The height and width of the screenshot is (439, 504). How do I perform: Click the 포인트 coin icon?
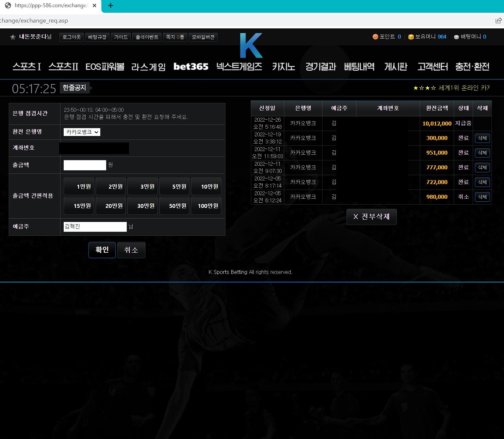375,37
